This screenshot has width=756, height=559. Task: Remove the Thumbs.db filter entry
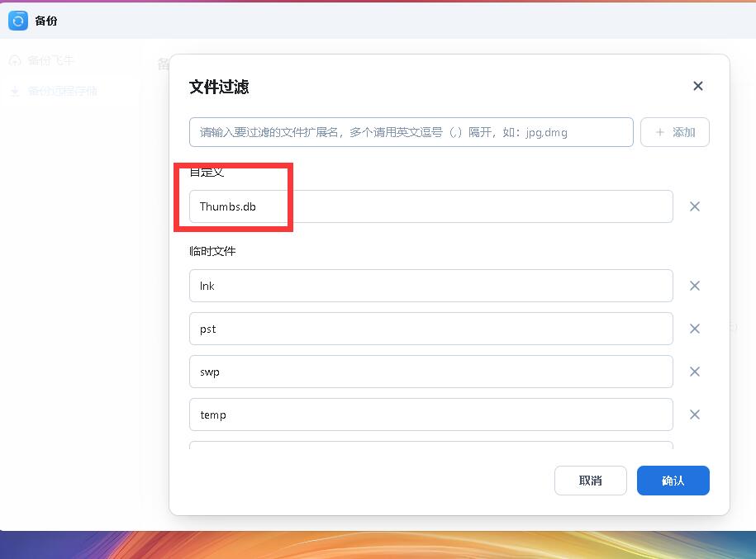pyautogui.click(x=695, y=206)
